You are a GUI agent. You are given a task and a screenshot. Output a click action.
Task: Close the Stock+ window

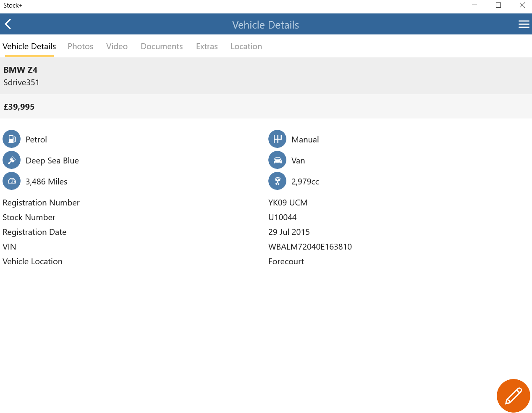point(522,5)
